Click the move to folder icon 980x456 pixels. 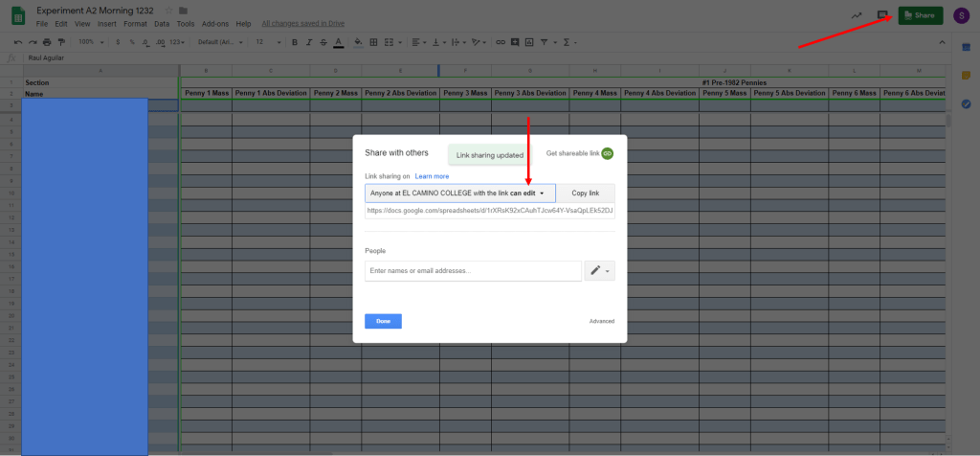point(184,11)
